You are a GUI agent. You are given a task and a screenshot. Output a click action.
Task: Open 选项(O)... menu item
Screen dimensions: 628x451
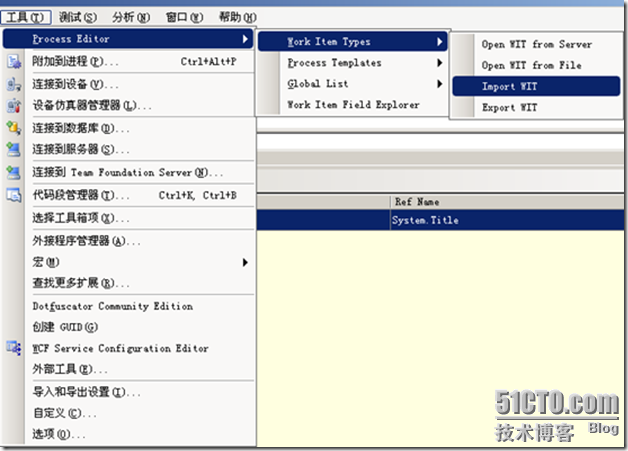click(128, 434)
